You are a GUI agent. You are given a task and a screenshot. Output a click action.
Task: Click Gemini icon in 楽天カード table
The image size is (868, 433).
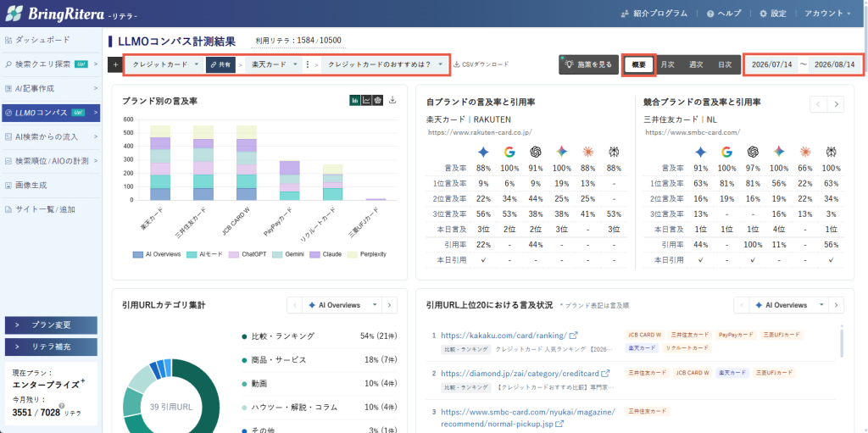[561, 152]
